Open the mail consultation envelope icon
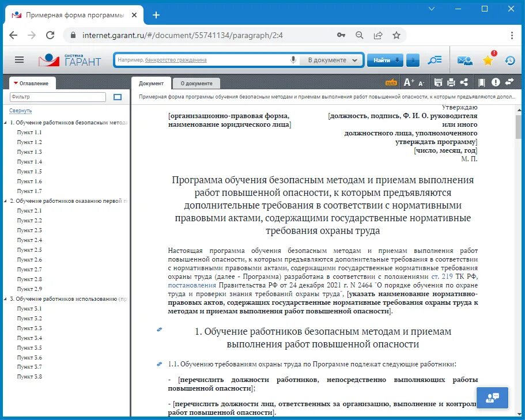 tap(464, 60)
